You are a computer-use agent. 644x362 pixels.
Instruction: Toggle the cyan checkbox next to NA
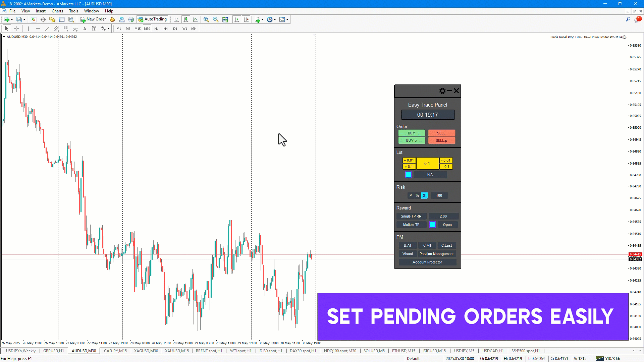(x=408, y=175)
